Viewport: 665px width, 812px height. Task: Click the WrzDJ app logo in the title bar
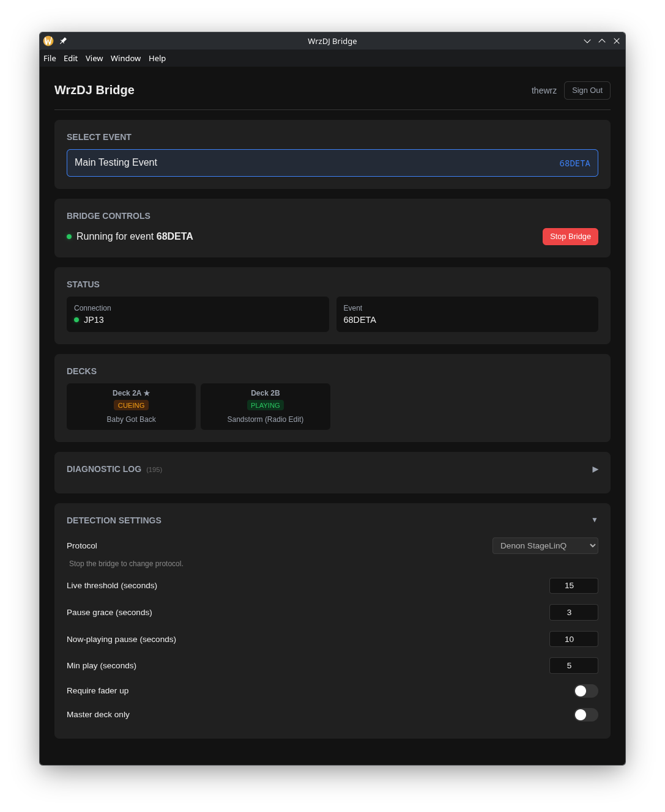pyautogui.click(x=48, y=41)
